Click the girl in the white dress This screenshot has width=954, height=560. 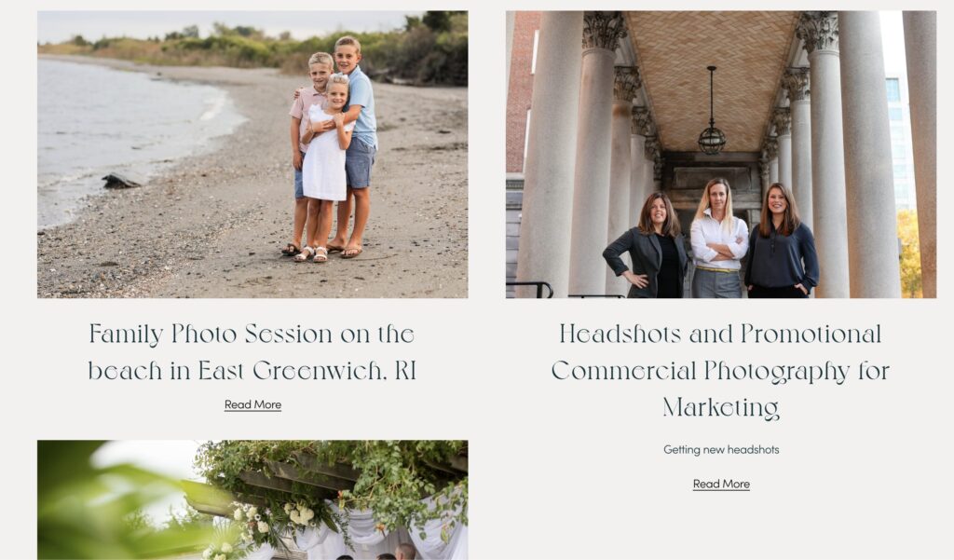[x=325, y=168]
